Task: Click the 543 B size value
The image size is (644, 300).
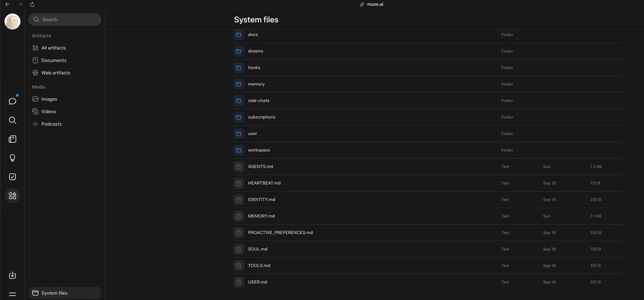Action: pyautogui.click(x=596, y=232)
